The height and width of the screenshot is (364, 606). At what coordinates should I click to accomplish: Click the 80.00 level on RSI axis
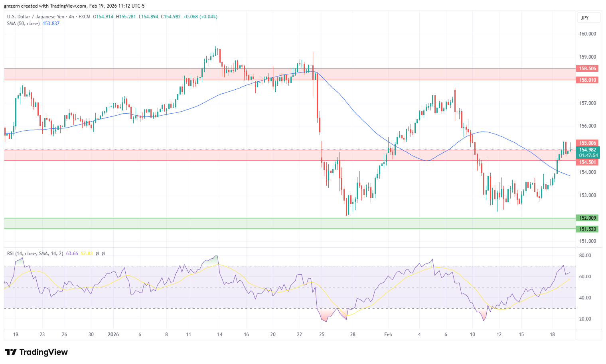point(585,256)
